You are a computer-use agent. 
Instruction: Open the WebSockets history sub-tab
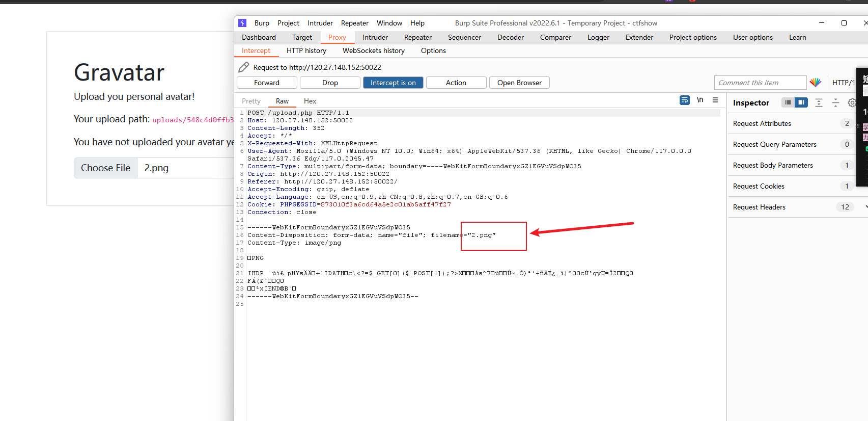[x=374, y=50]
